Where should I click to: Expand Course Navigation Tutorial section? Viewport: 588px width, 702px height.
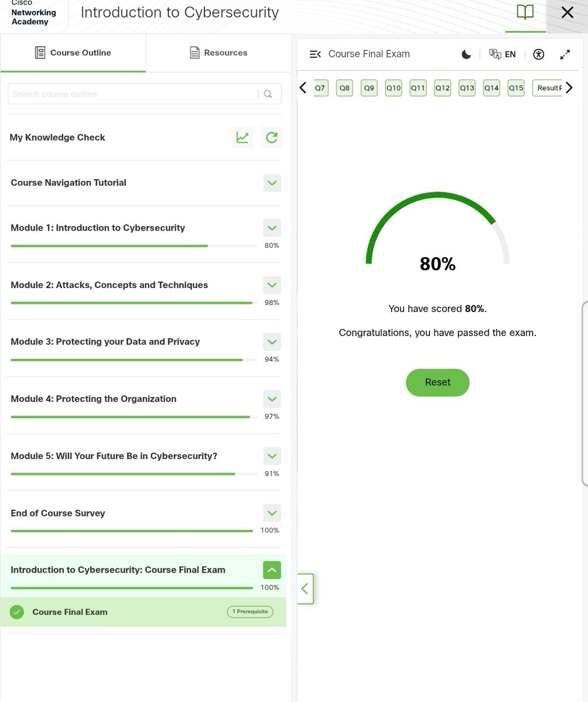point(272,183)
